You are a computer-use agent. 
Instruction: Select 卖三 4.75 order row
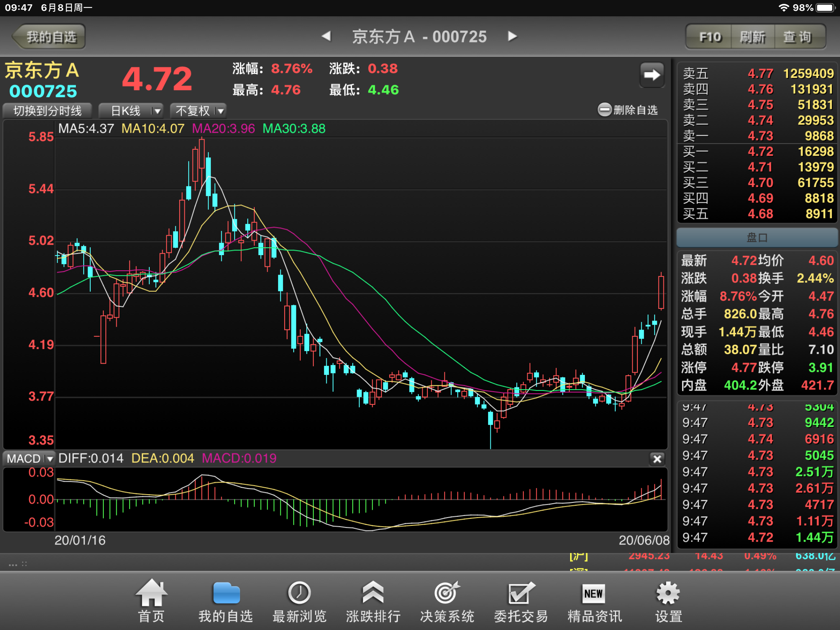[x=758, y=105]
